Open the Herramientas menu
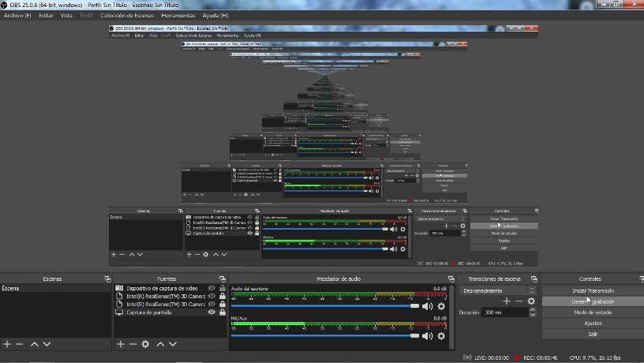This screenshot has width=644, height=363. pyautogui.click(x=178, y=16)
